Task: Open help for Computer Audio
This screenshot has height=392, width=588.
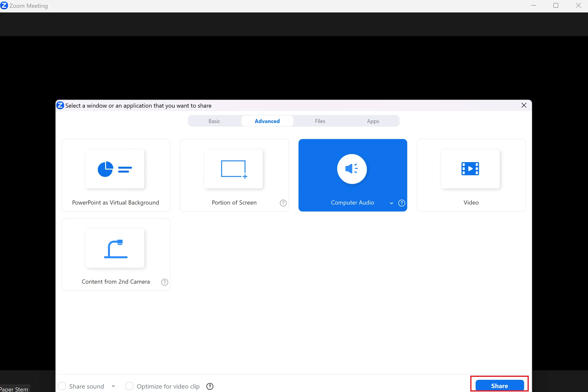Action: 402,203
